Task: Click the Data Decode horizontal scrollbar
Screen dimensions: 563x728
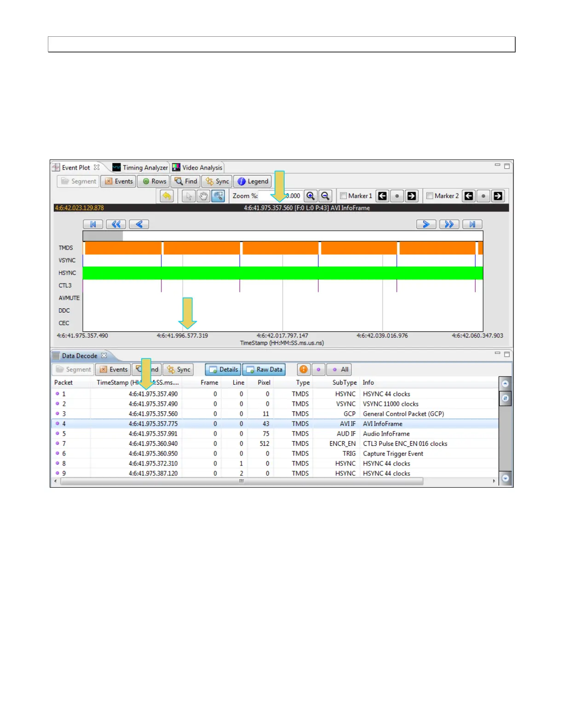Action: 242,481
